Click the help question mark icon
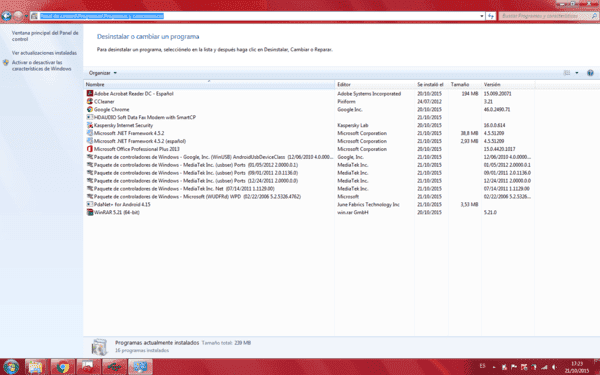The image size is (600, 375). click(590, 73)
